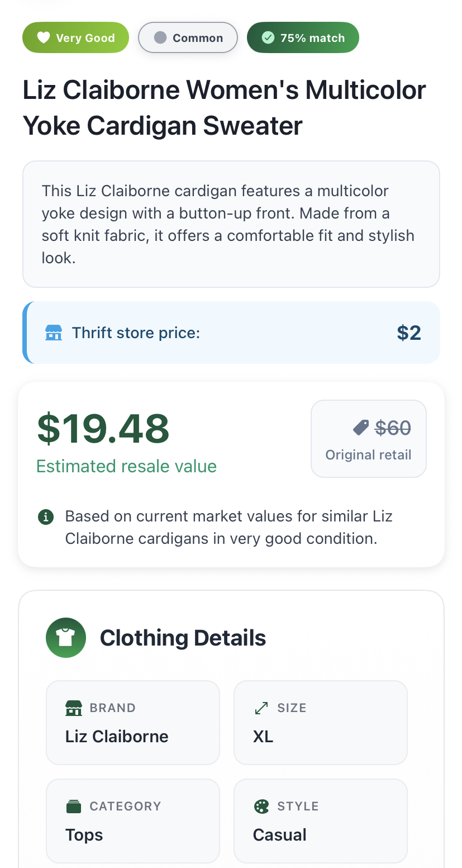Click the storefront icon beside Thrift store price

click(54, 333)
